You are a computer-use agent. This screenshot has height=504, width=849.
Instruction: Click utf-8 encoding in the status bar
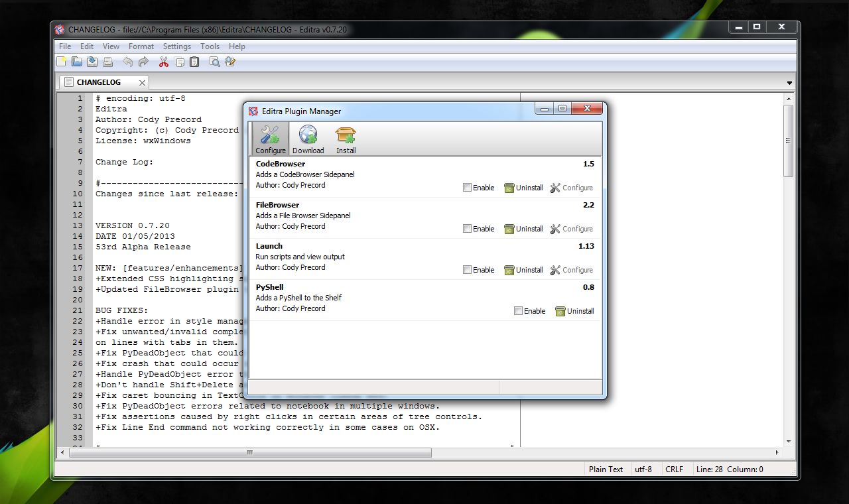click(643, 469)
